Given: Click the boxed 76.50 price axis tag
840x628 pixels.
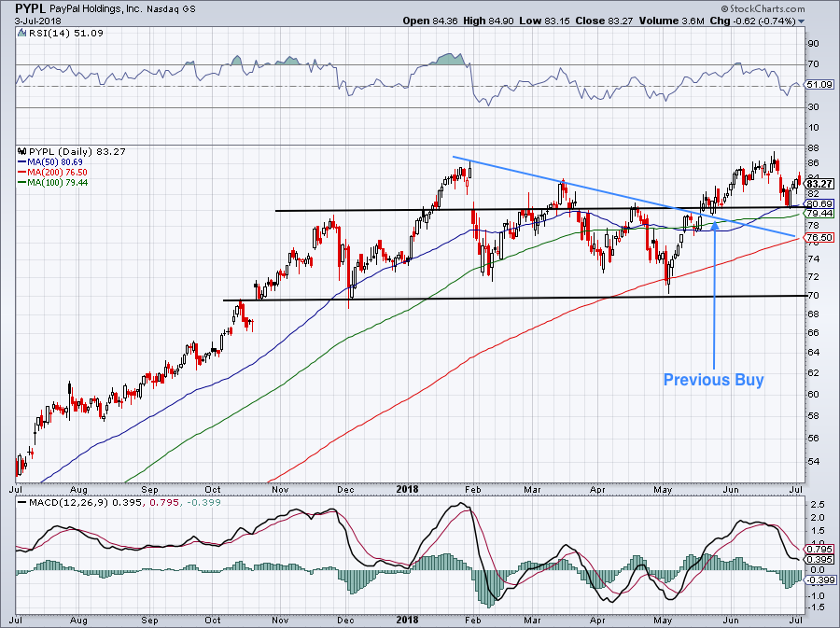Looking at the screenshot, I should click(x=819, y=238).
